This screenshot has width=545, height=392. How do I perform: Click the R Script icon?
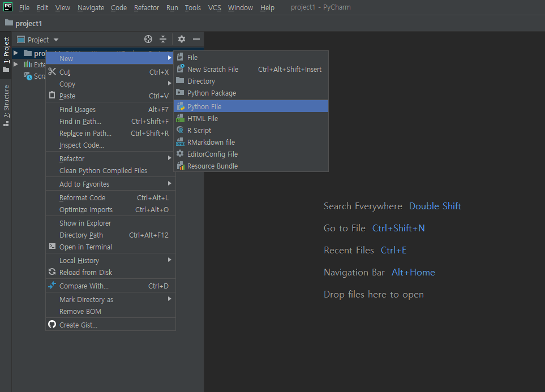pyautogui.click(x=180, y=130)
